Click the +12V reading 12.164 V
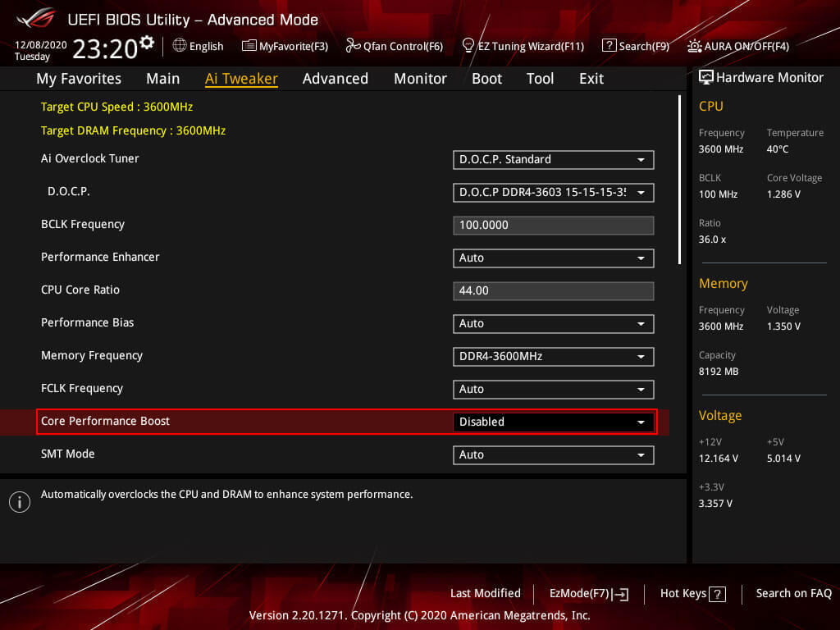 719,459
